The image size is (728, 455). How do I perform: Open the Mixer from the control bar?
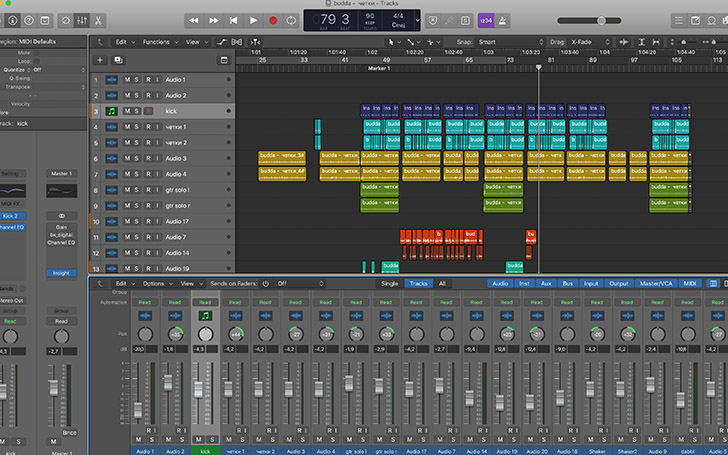pos(81,20)
